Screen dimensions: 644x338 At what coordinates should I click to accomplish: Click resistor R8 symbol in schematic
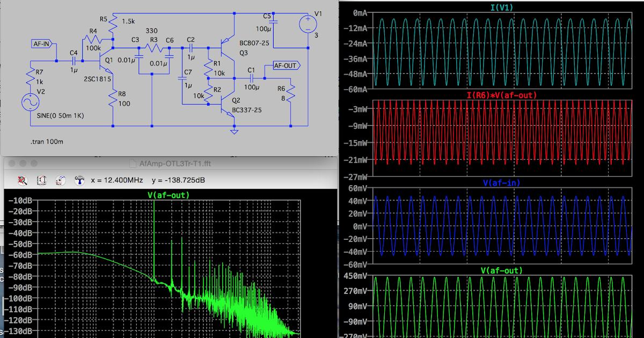pos(113,97)
